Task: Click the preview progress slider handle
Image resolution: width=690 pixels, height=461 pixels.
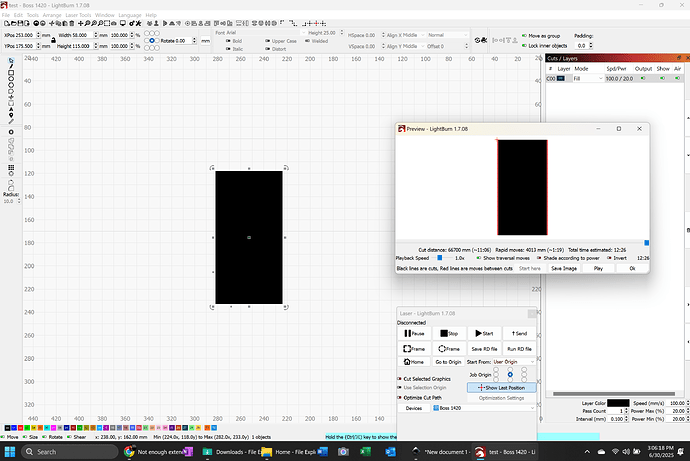Action: coord(646,243)
